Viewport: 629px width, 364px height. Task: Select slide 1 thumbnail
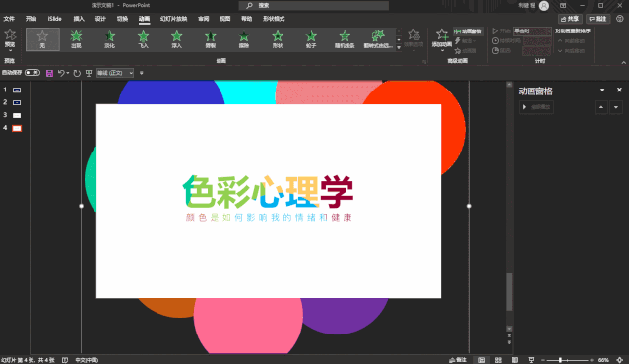pyautogui.click(x=17, y=91)
